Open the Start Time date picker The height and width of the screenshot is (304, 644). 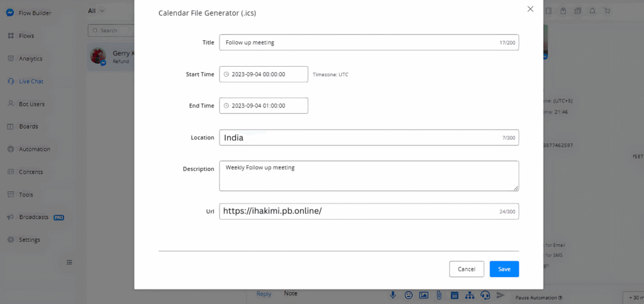pos(264,74)
